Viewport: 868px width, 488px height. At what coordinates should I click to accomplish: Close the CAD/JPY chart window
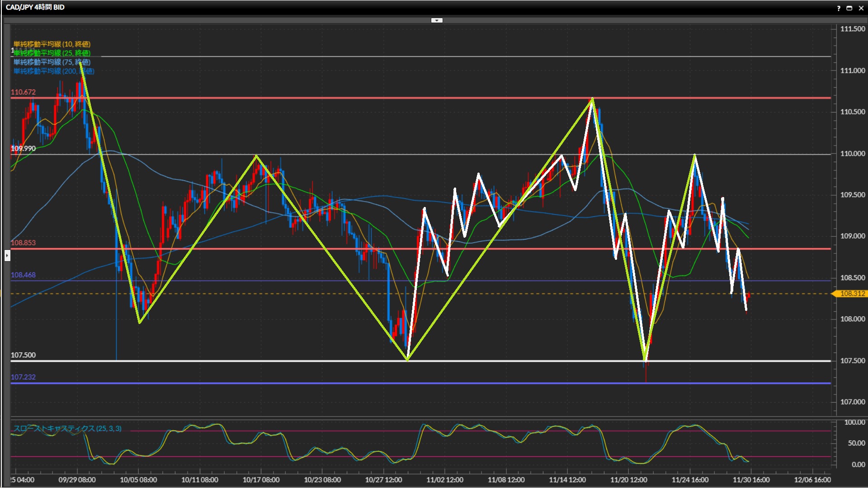[861, 8]
